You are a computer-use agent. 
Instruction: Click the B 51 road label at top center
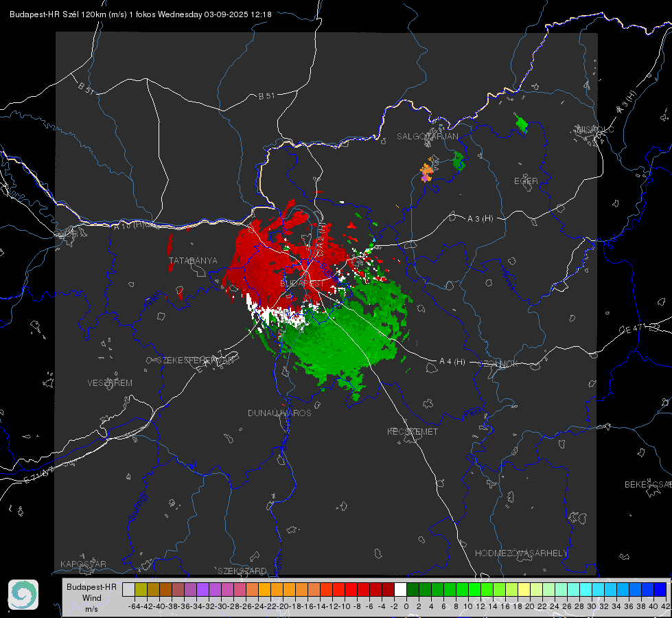click(x=266, y=96)
